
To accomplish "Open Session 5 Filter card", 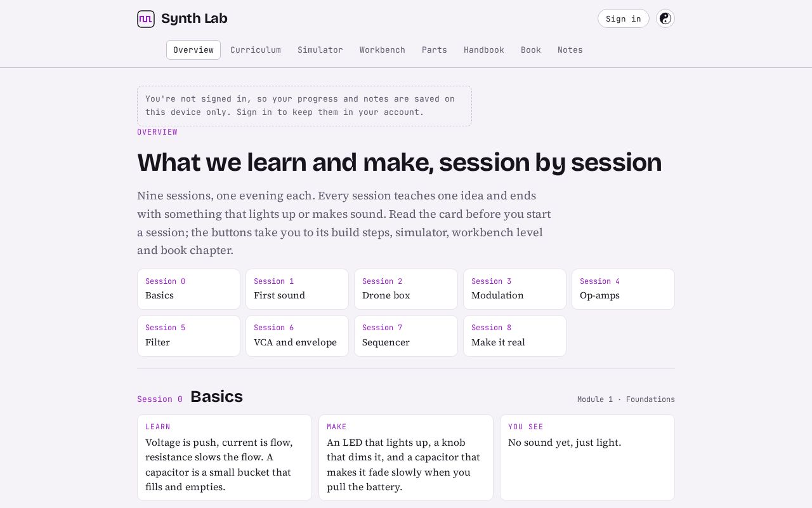I will coord(188,336).
